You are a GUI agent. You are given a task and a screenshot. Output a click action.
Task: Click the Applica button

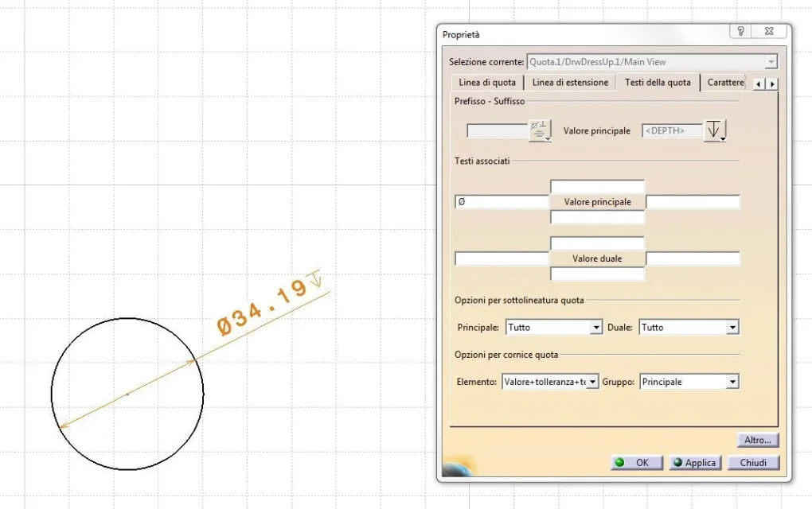point(693,463)
